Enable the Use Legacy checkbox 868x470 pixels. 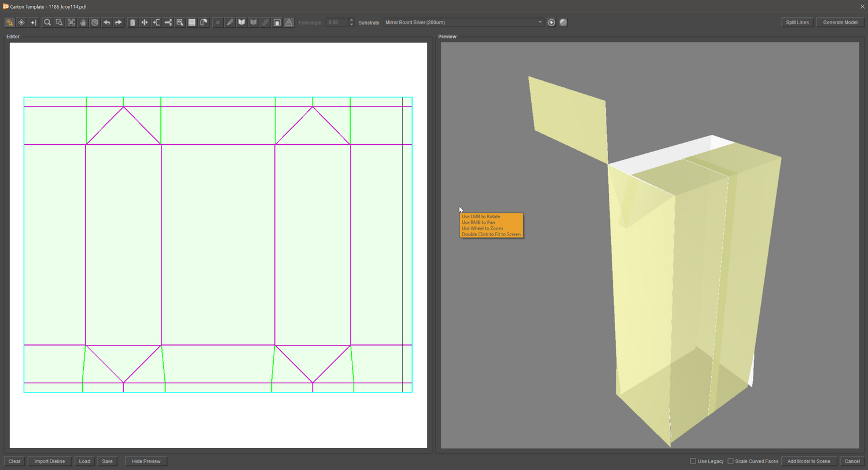(x=693, y=461)
